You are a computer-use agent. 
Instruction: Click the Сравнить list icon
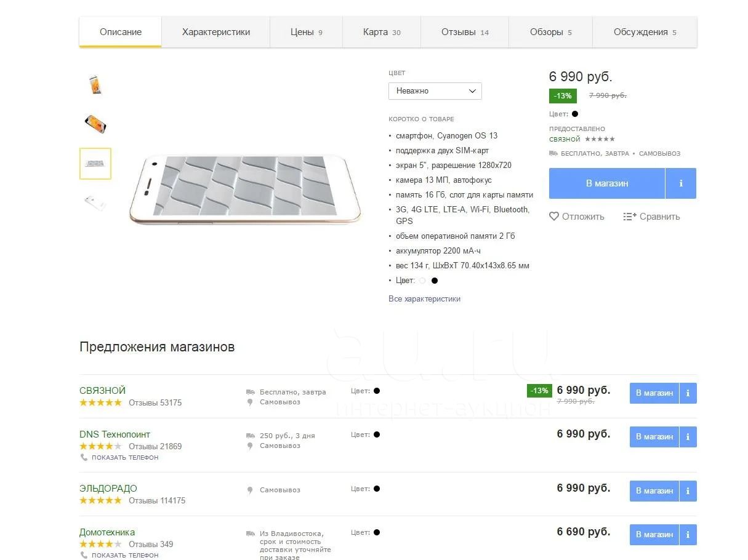pyautogui.click(x=629, y=217)
